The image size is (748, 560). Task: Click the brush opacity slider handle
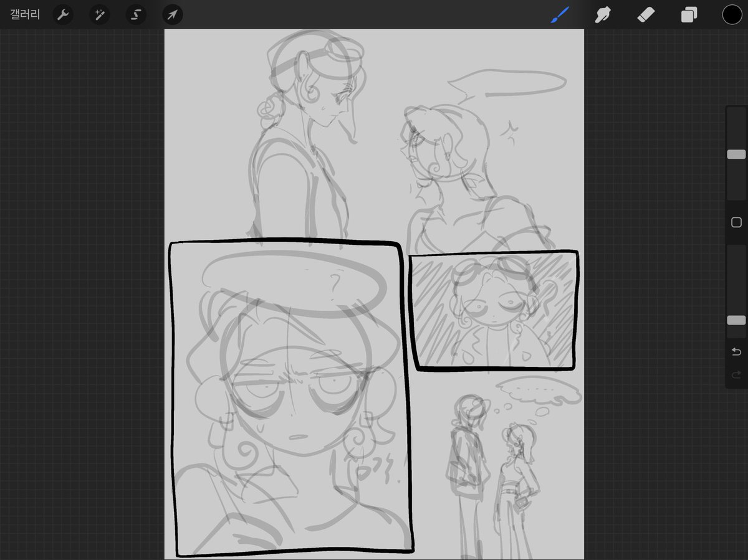pyautogui.click(x=736, y=320)
